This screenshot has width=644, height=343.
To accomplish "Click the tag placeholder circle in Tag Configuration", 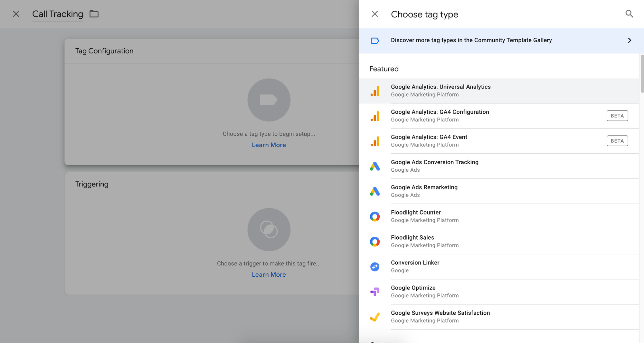I will (x=269, y=100).
